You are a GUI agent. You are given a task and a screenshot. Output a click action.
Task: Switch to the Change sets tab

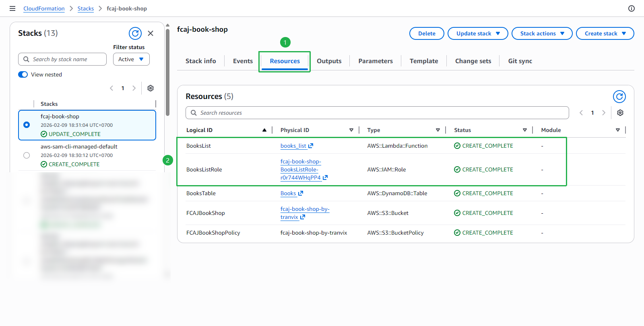473,61
